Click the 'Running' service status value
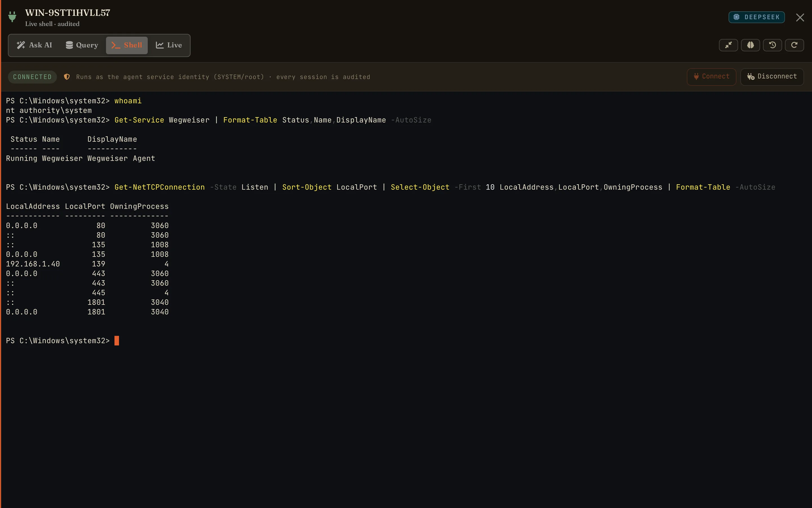The width and height of the screenshot is (812, 508). [21, 158]
